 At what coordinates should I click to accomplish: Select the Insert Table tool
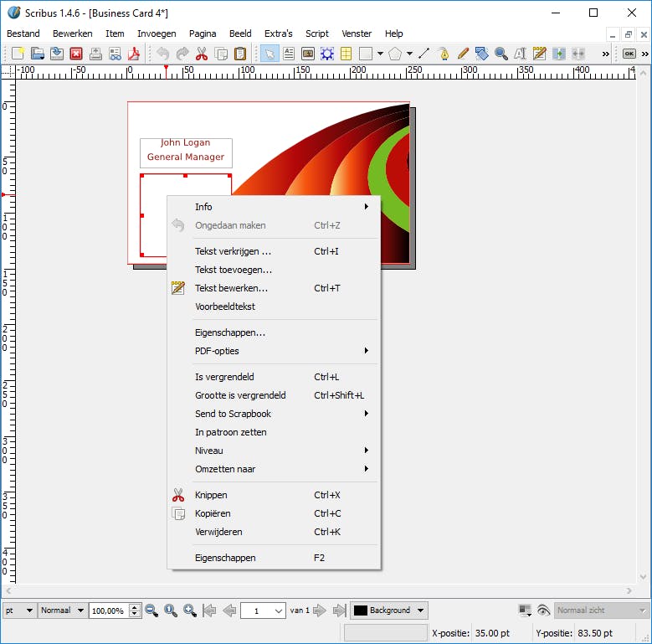click(x=346, y=54)
